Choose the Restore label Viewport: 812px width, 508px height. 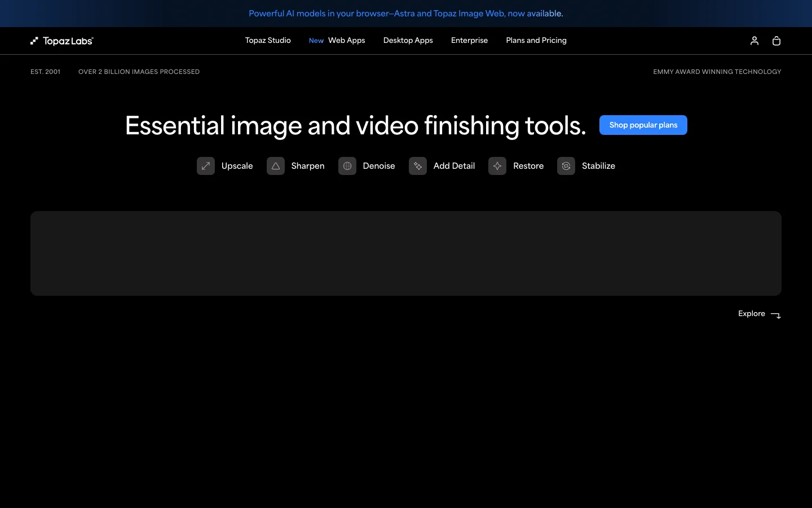click(x=528, y=166)
